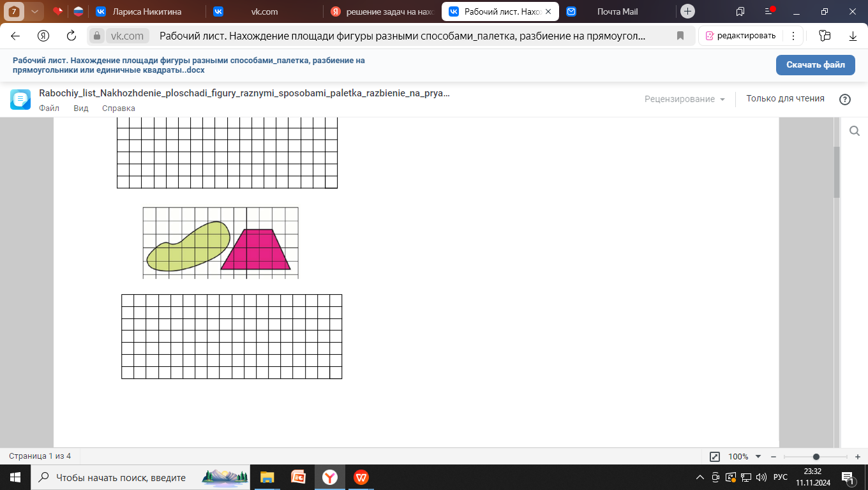Screen dimensions: 868x490
Task: Open the Справка menu
Action: point(119,108)
